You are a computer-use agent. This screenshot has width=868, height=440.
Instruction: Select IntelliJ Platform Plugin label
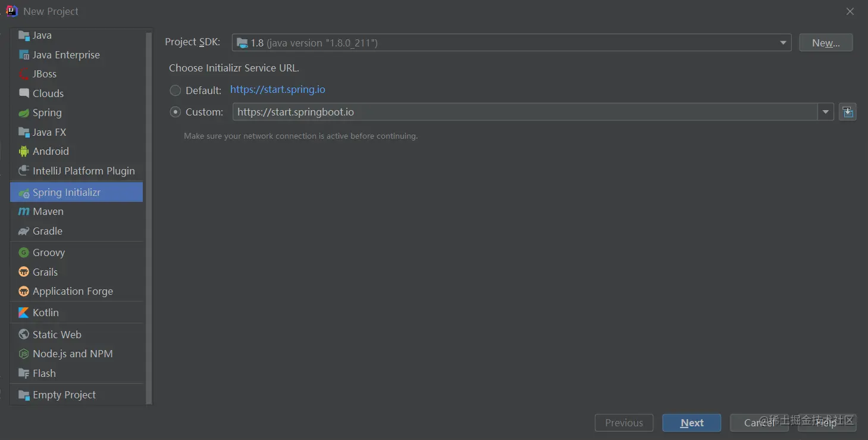(84, 171)
